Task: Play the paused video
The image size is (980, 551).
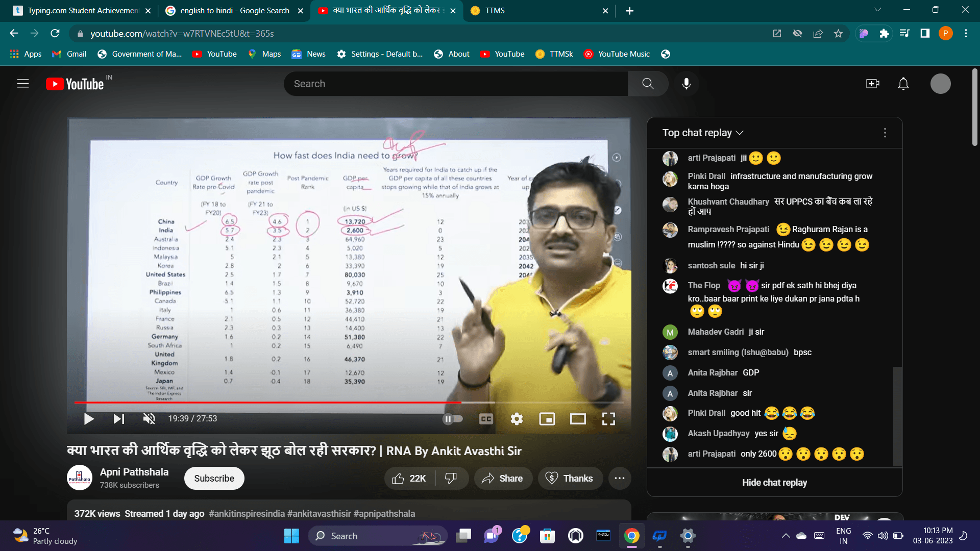Action: [89, 419]
